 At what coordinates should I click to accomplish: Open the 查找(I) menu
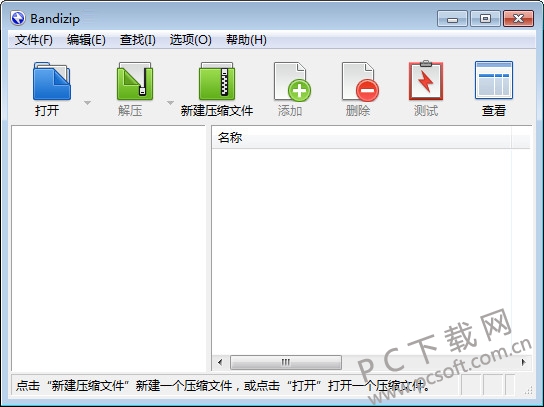tap(137, 40)
